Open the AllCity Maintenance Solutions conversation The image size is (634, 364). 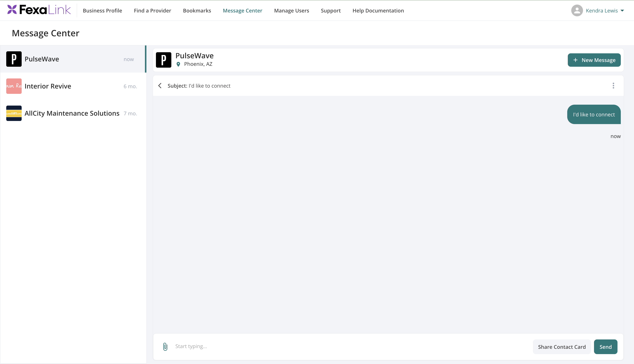tap(73, 113)
